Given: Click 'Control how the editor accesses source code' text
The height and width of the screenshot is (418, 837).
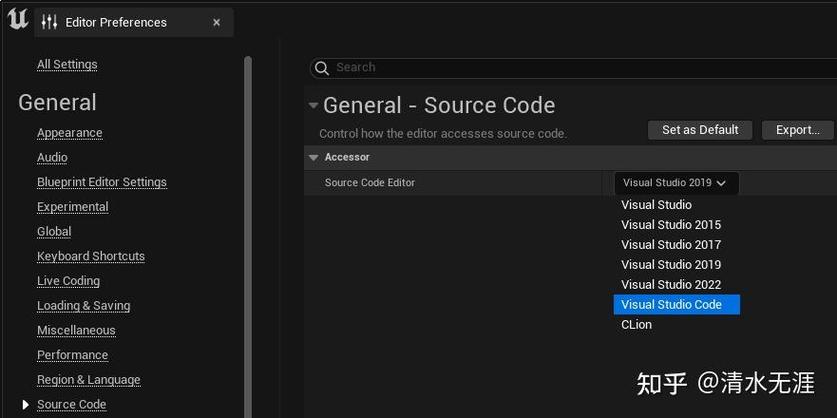Looking at the screenshot, I should point(443,133).
